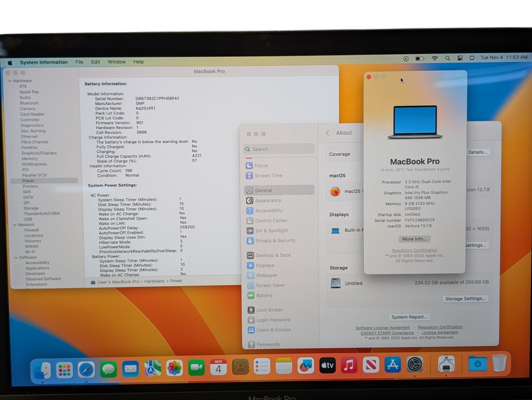Image resolution: width=532 pixels, height=400 pixels.
Task: Click More Info button in About window
Action: coord(414,239)
